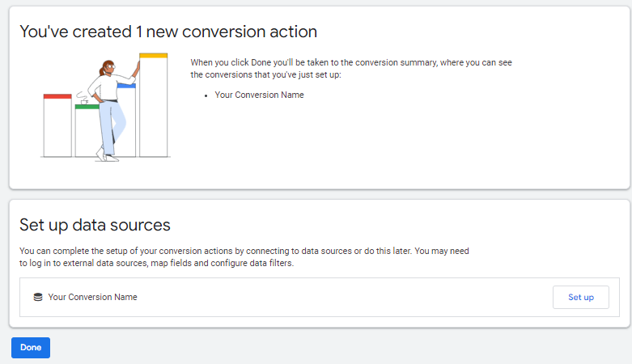Image resolution: width=632 pixels, height=364 pixels.
Task: Click the red cap atop the leftmost bar
Action: pyautogui.click(x=57, y=96)
